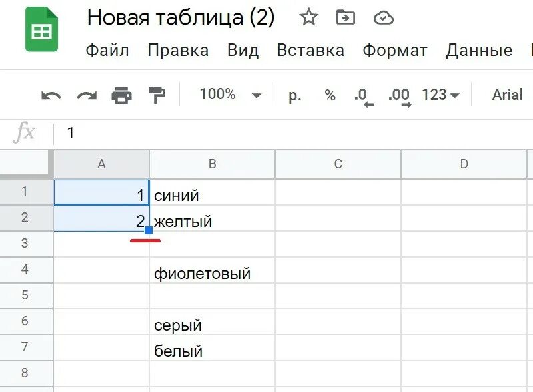
Task: Undo the last action
Action: pos(51,95)
